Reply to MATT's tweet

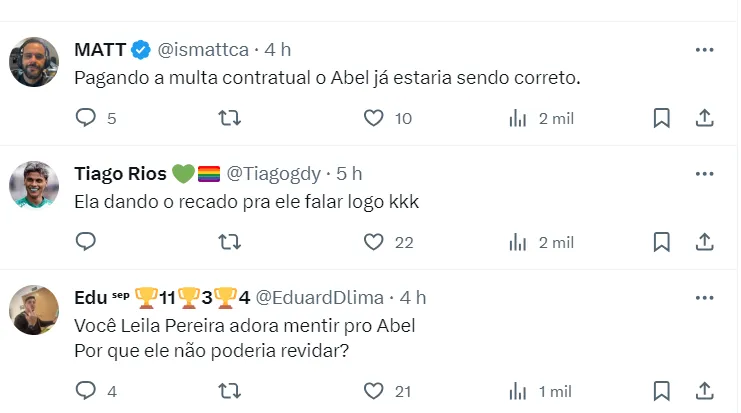click(86, 118)
